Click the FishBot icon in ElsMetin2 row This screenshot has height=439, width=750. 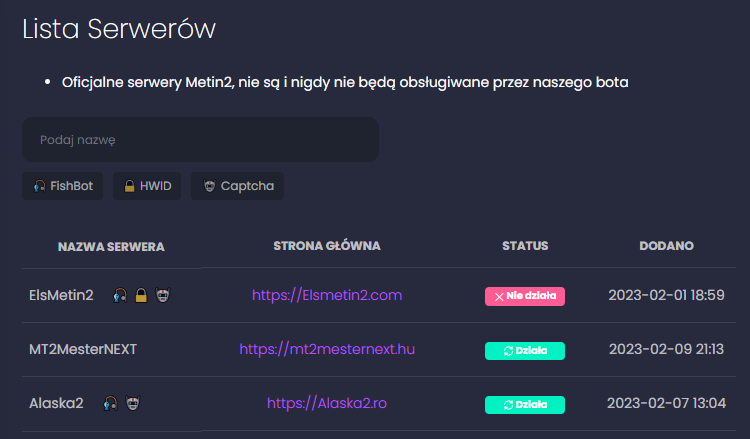point(120,295)
